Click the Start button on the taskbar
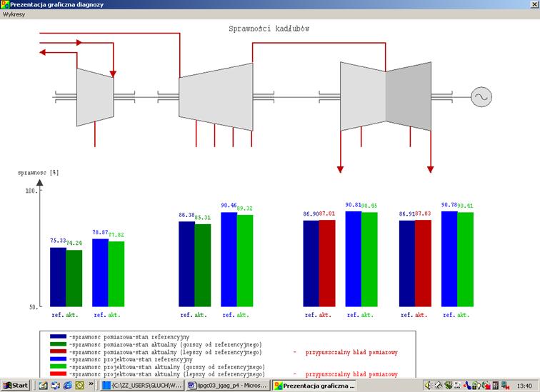Screen dimensions: 540x392 15,386
